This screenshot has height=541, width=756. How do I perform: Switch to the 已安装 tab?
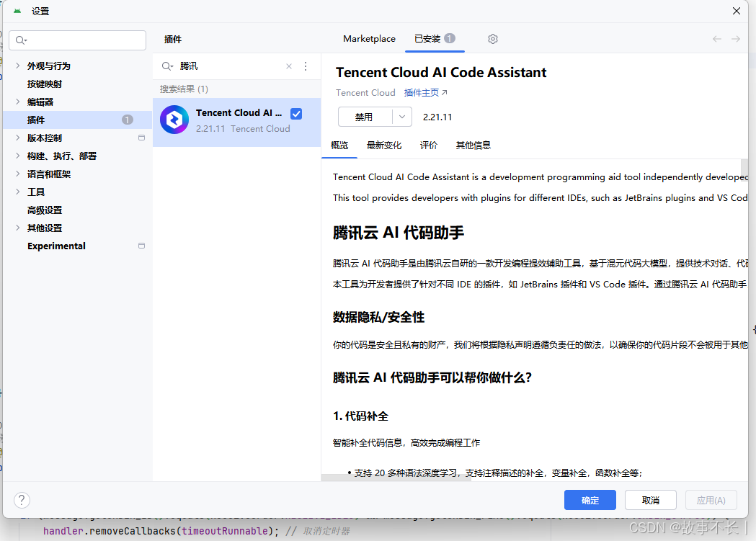pos(435,39)
